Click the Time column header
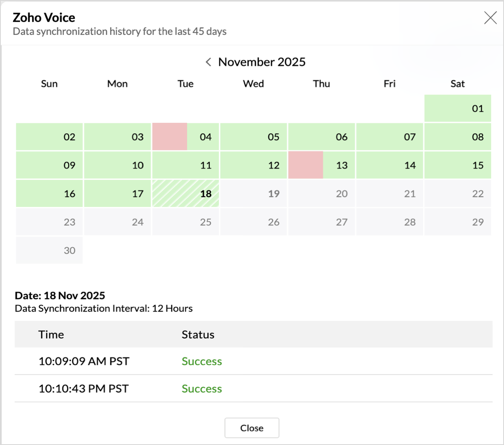Viewport: 504px width, 445px height. click(51, 334)
